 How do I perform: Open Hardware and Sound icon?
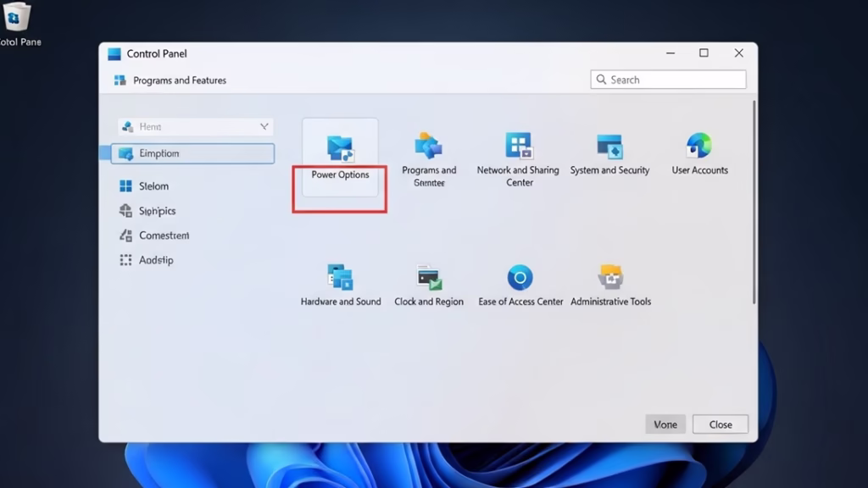click(x=340, y=278)
